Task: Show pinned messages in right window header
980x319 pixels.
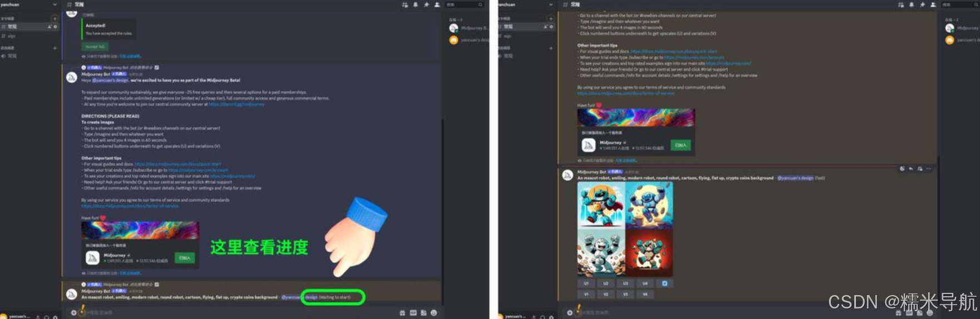Action: (922, 4)
